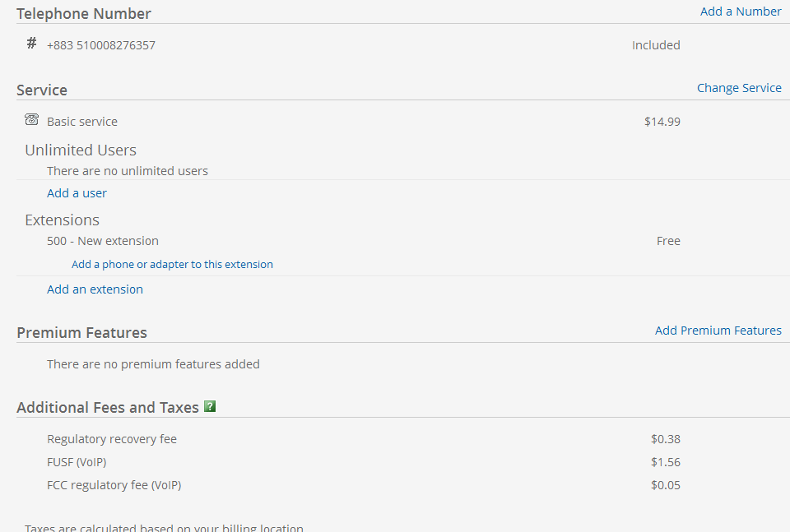Click Add a user link

77,193
